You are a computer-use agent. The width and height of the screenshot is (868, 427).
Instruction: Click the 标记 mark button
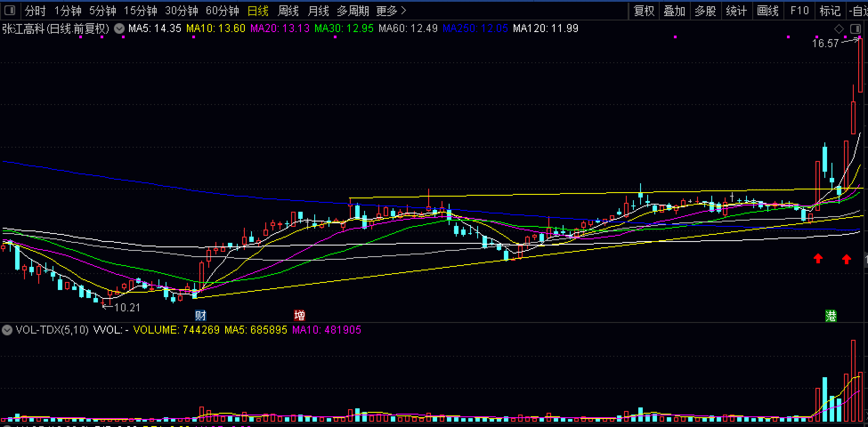pyautogui.click(x=830, y=11)
